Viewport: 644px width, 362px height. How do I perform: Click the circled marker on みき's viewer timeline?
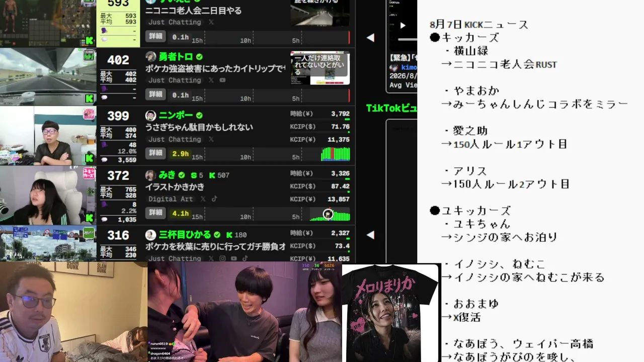point(328,214)
